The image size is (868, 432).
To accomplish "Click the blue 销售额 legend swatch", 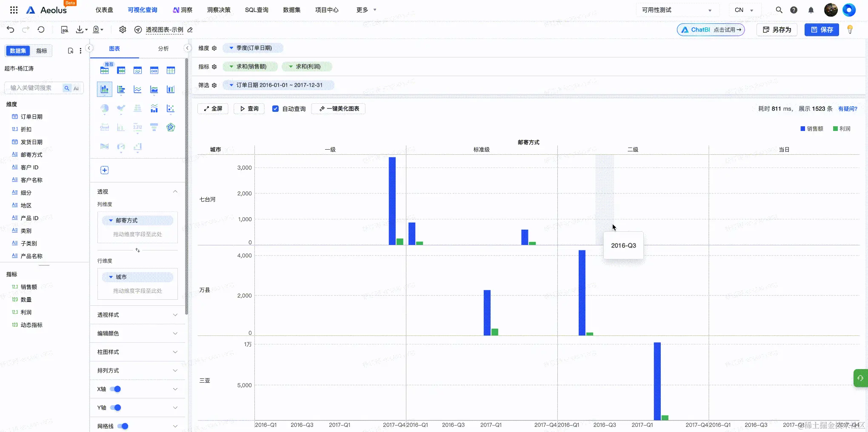I will 802,128.
